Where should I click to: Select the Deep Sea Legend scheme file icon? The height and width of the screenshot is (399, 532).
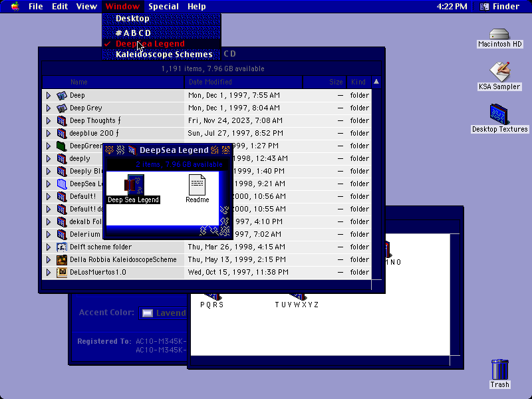pyautogui.click(x=134, y=185)
